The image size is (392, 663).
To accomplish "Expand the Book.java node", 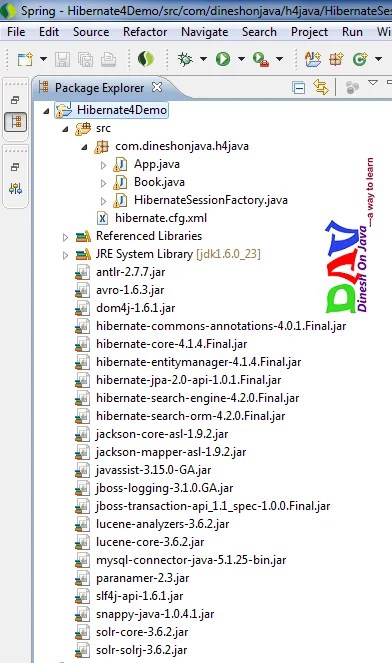I will pyautogui.click(x=103, y=183).
